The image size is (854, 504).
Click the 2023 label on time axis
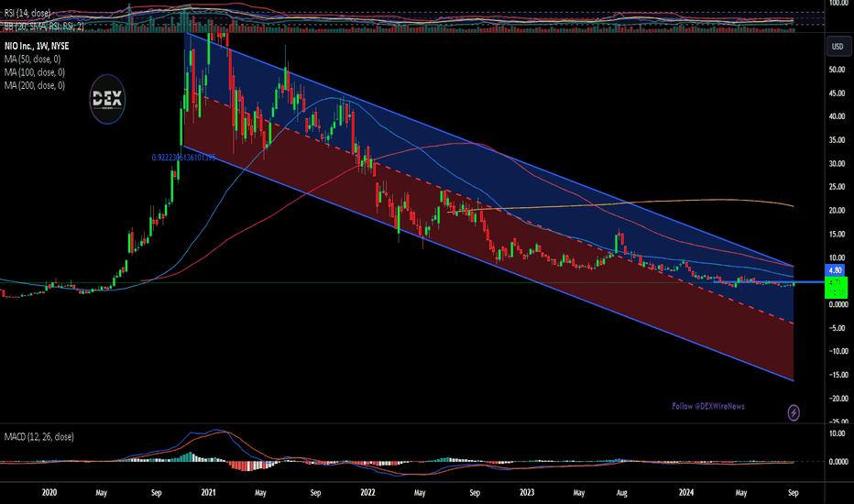(527, 493)
